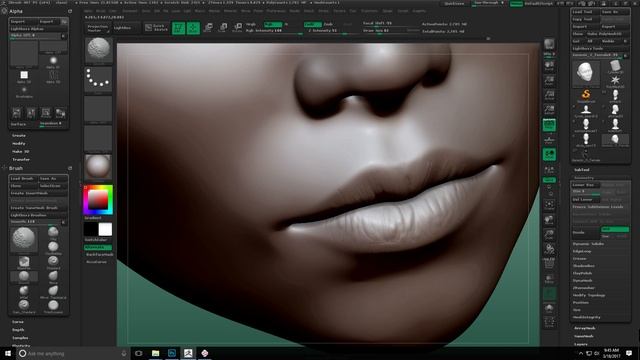Launch Projection Master
Screen dimensions: 640x360
point(97,28)
